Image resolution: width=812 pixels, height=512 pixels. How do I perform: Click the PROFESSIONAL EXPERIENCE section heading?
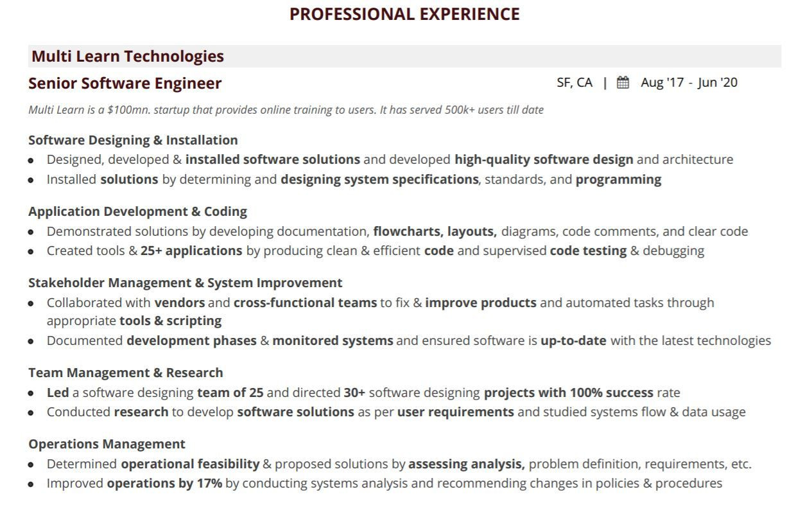(404, 14)
